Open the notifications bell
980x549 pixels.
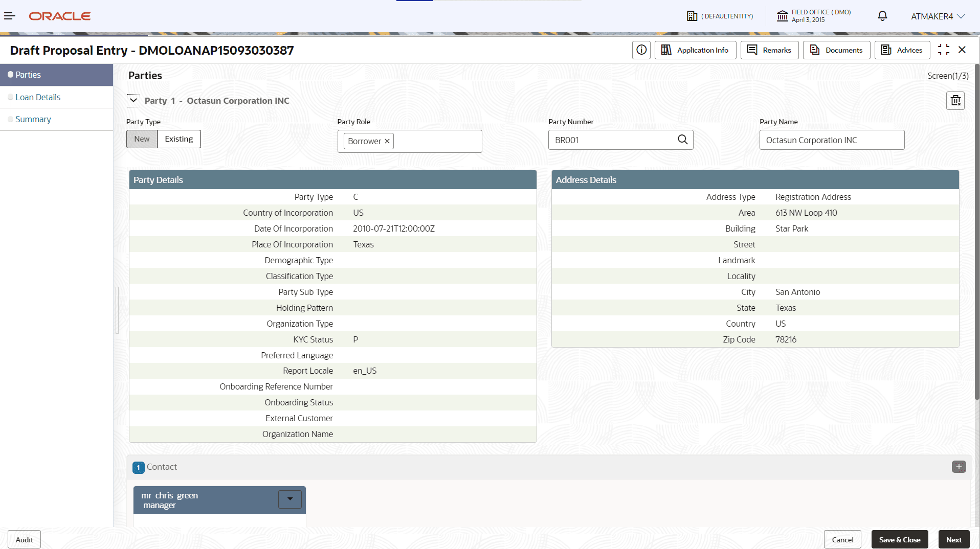coord(882,16)
